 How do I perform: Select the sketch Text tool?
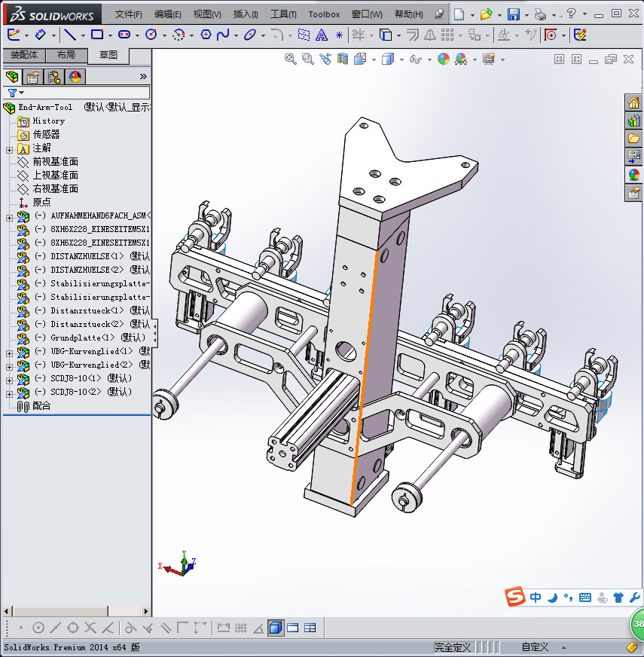coord(322,35)
